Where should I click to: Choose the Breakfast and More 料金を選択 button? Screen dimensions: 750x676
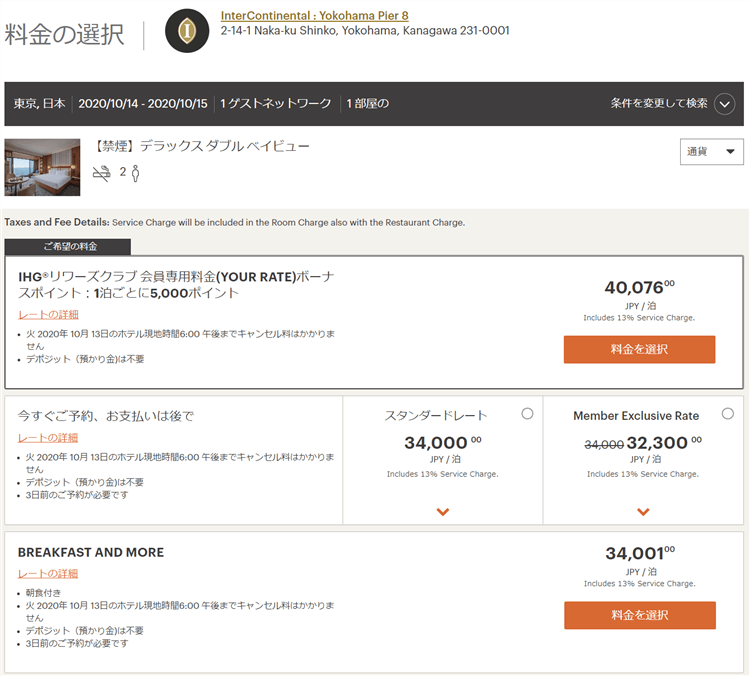639,615
